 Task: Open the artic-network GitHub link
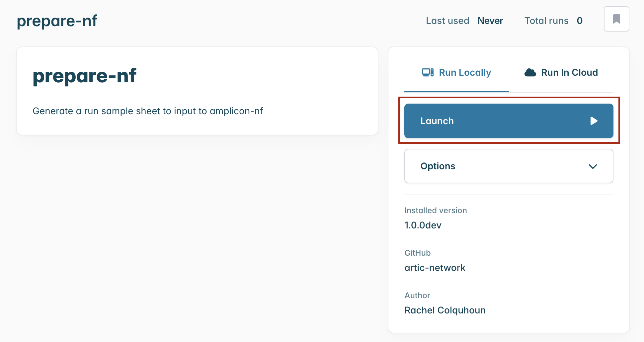[435, 268]
